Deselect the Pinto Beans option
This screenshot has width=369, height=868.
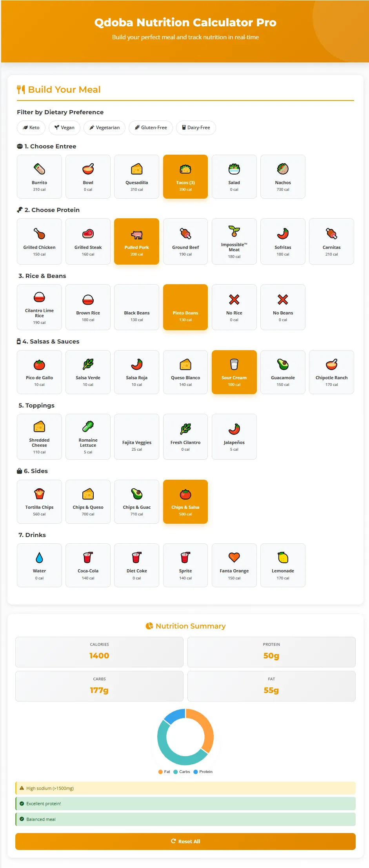coord(185,307)
